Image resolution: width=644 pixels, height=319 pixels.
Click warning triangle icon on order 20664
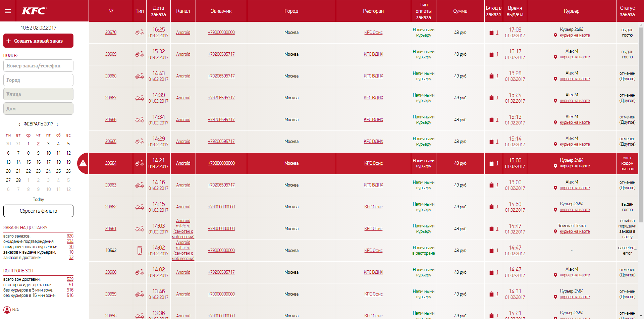(83, 163)
